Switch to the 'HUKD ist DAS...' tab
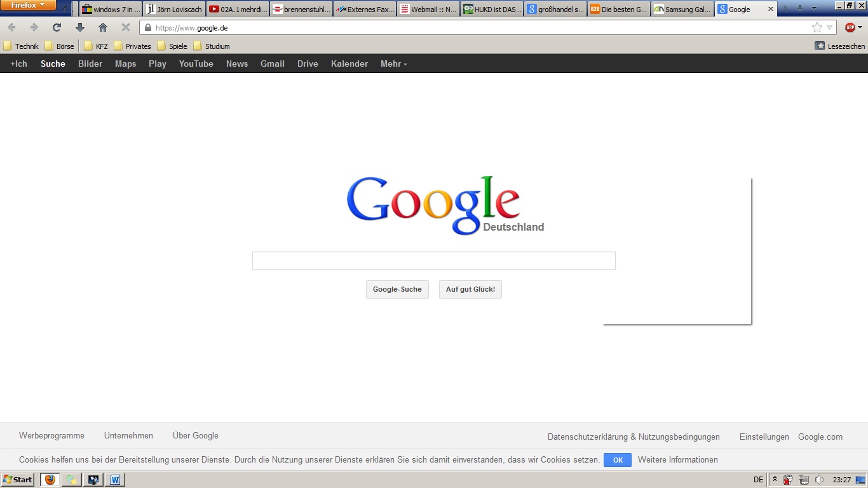Viewport: 868px width, 488px height. pyautogui.click(x=492, y=10)
